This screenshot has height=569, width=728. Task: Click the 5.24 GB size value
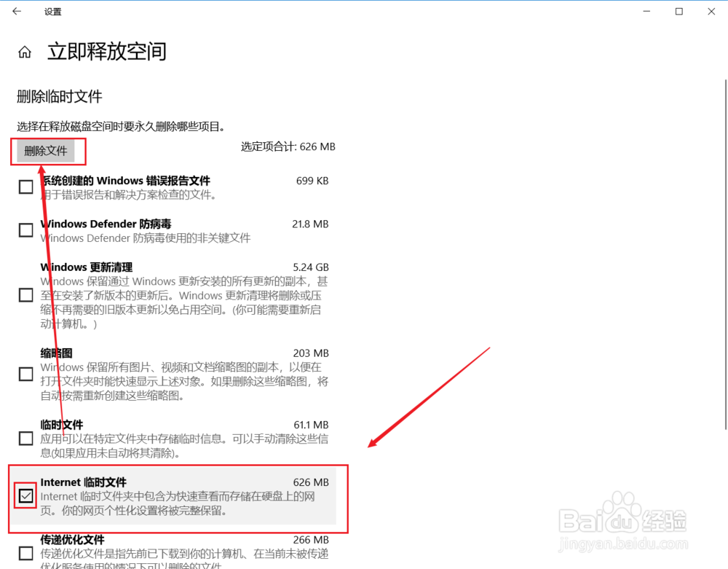point(311,267)
